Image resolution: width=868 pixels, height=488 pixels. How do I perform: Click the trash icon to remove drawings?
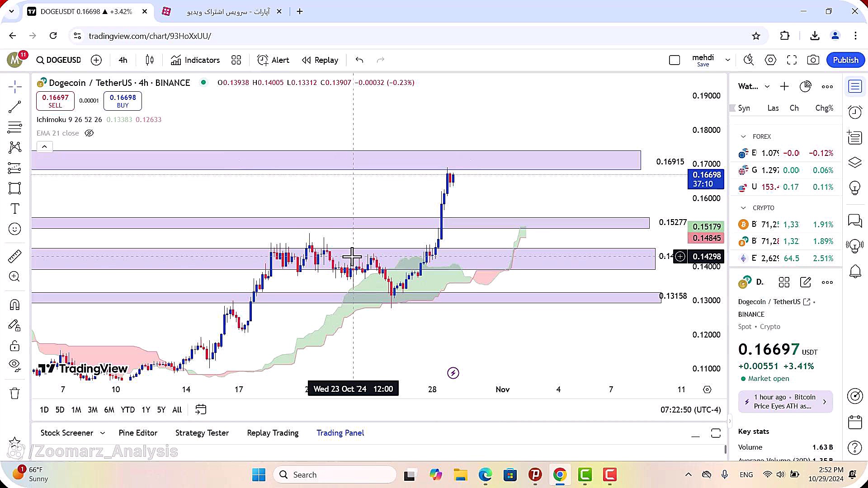pos(14,394)
